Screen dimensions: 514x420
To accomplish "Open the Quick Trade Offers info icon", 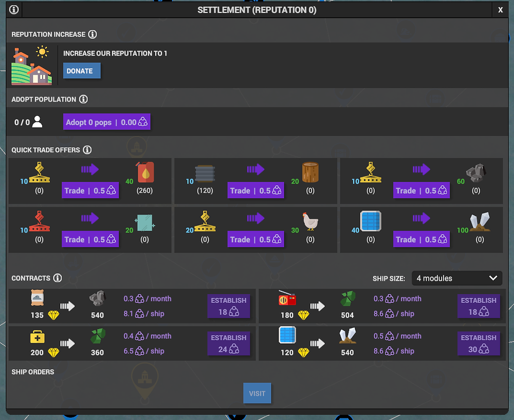I will pos(87,150).
